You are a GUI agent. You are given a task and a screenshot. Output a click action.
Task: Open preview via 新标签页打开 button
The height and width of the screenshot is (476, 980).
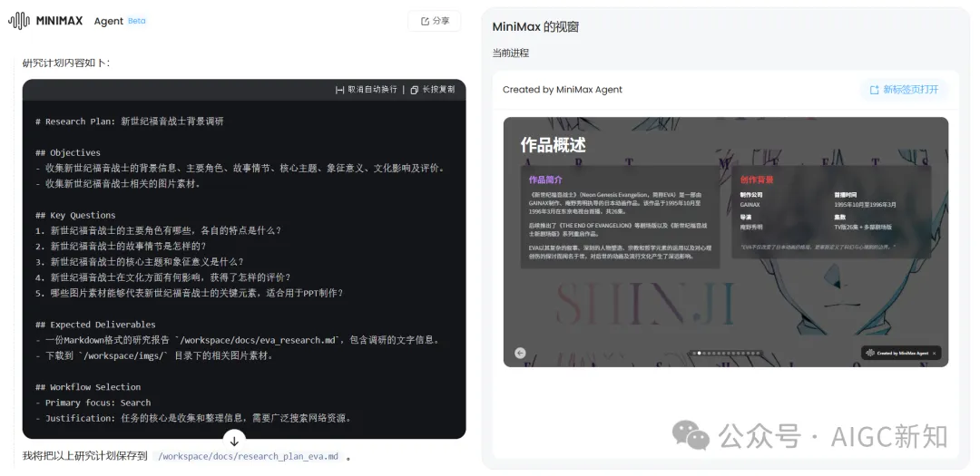coord(904,90)
